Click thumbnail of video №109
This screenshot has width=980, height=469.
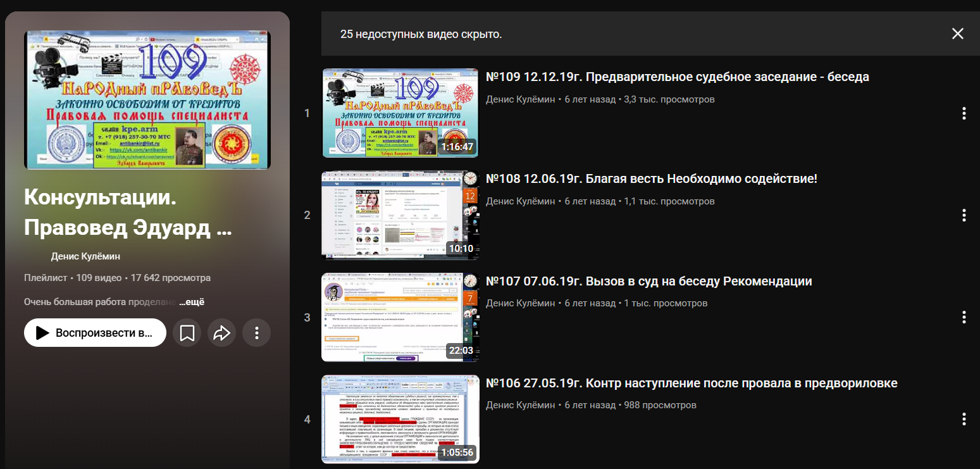point(400,113)
